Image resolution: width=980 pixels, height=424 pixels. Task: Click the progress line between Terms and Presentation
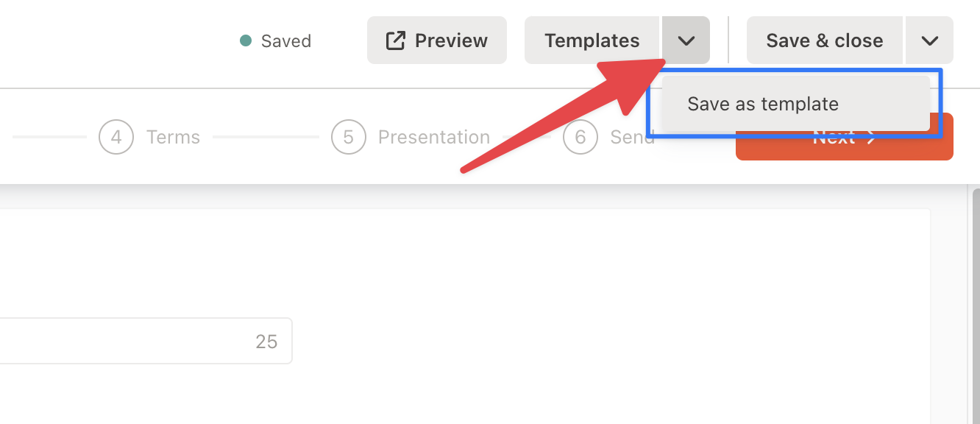point(266,137)
